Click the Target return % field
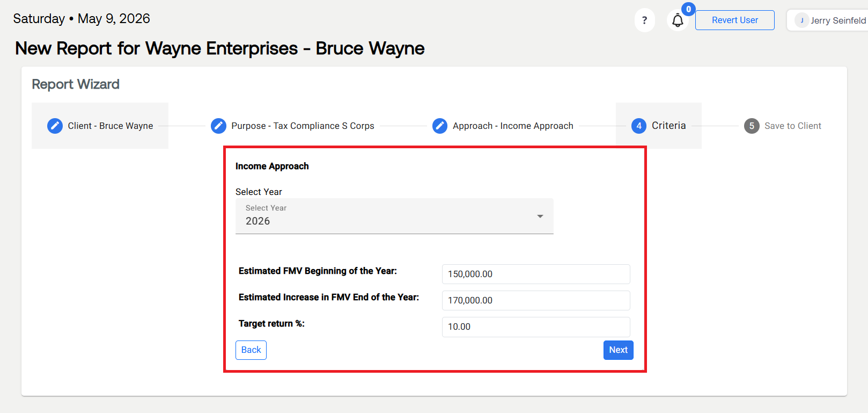This screenshot has height=413, width=868. coord(536,327)
